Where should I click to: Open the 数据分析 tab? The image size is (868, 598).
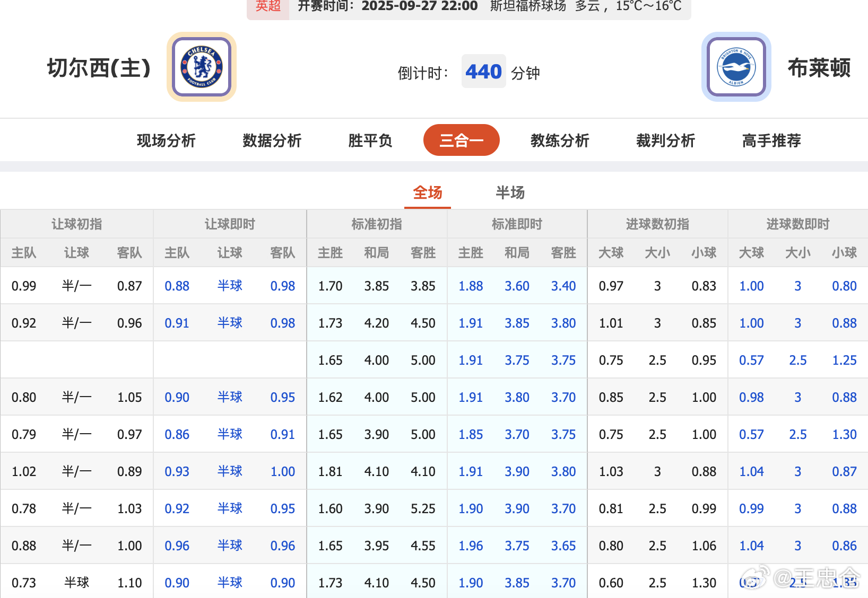[x=272, y=140]
